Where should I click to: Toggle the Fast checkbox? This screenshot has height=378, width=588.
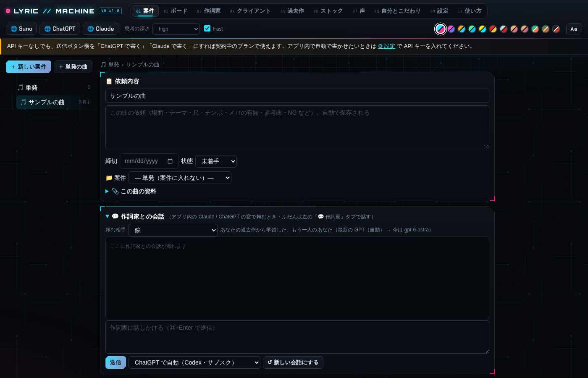(207, 29)
